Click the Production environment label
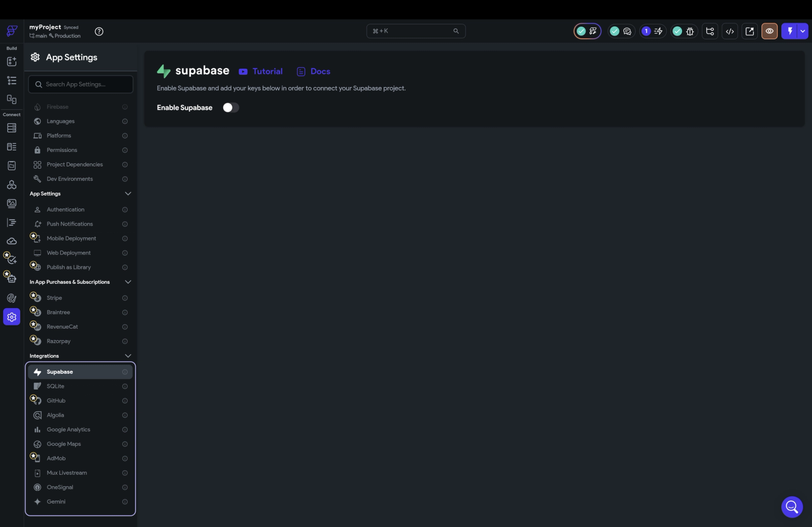Screen dimensions: 812x527 (65, 36)
